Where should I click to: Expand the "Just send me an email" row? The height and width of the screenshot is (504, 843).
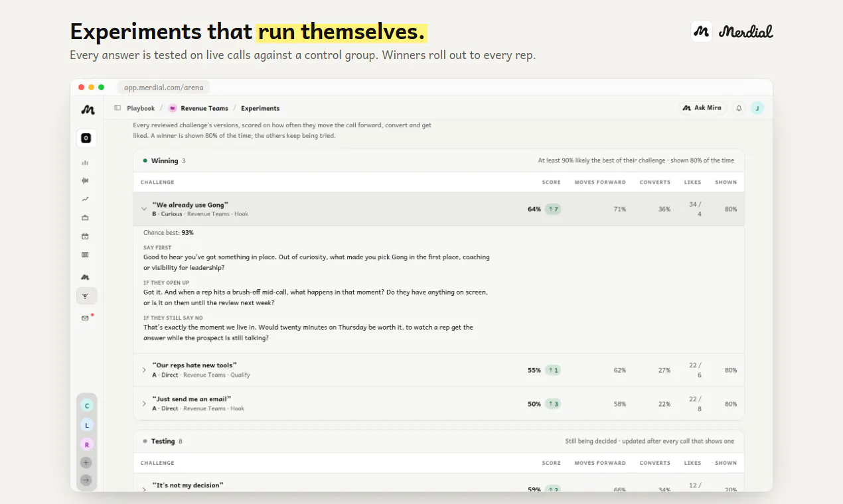point(144,404)
